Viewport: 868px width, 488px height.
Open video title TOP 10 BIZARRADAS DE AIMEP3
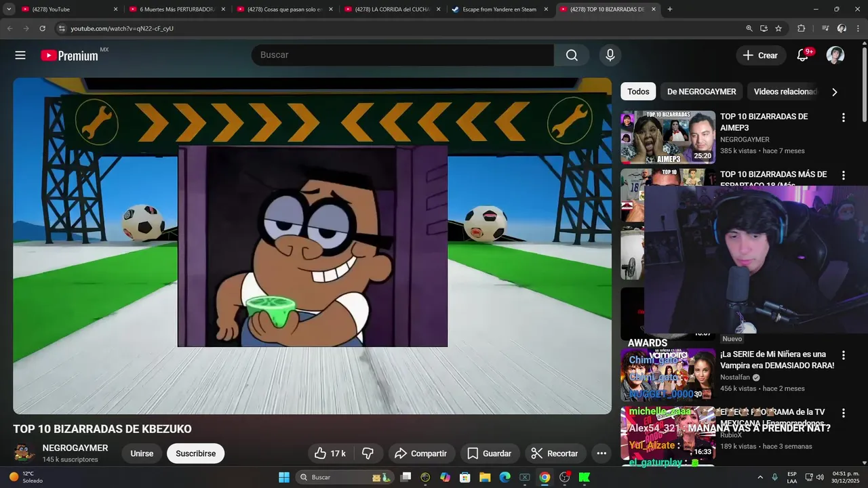pyautogui.click(x=764, y=122)
